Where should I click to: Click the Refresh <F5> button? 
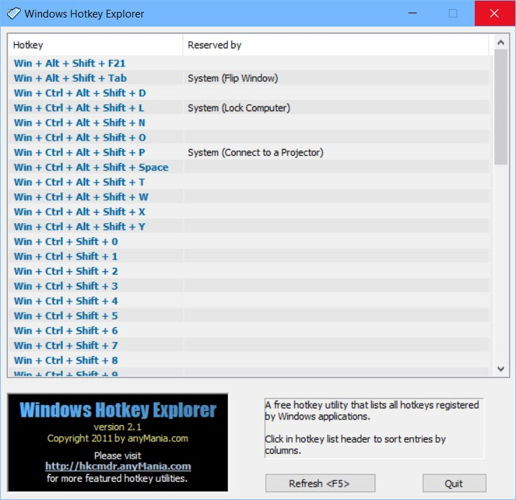click(x=320, y=483)
